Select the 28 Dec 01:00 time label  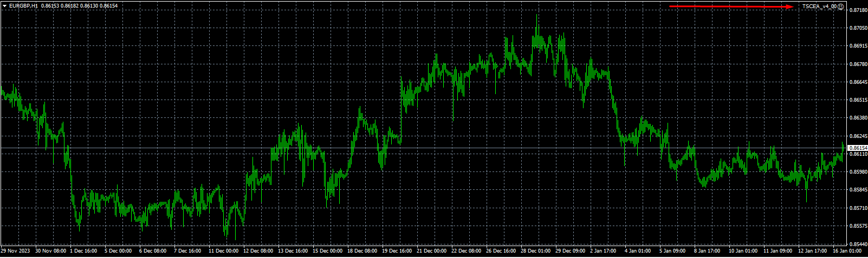(x=535, y=251)
